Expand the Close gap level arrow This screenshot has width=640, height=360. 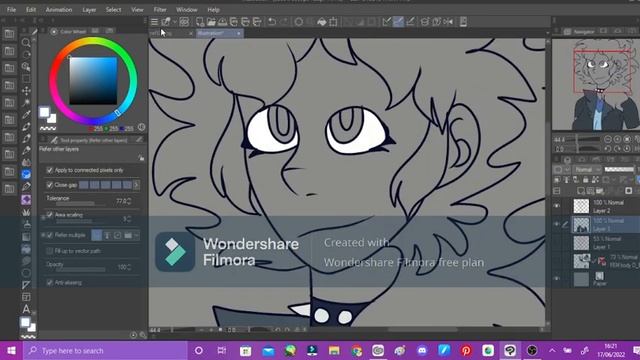(136, 185)
